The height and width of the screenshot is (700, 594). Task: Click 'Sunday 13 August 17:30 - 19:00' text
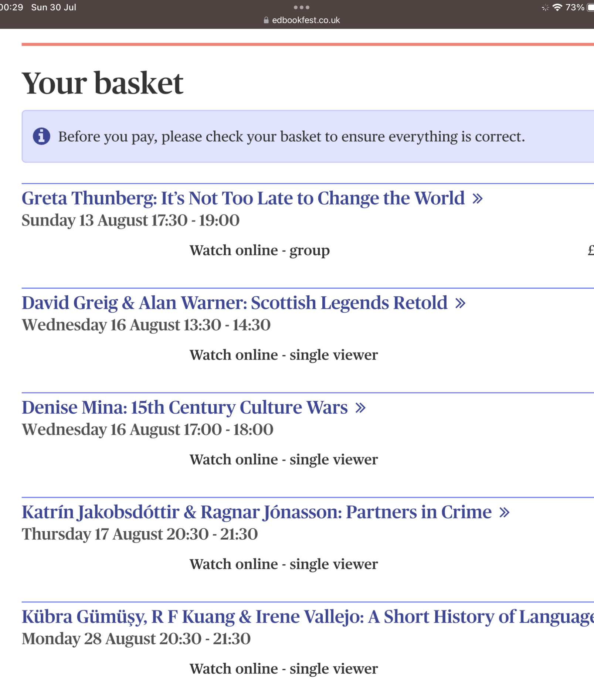pos(130,220)
